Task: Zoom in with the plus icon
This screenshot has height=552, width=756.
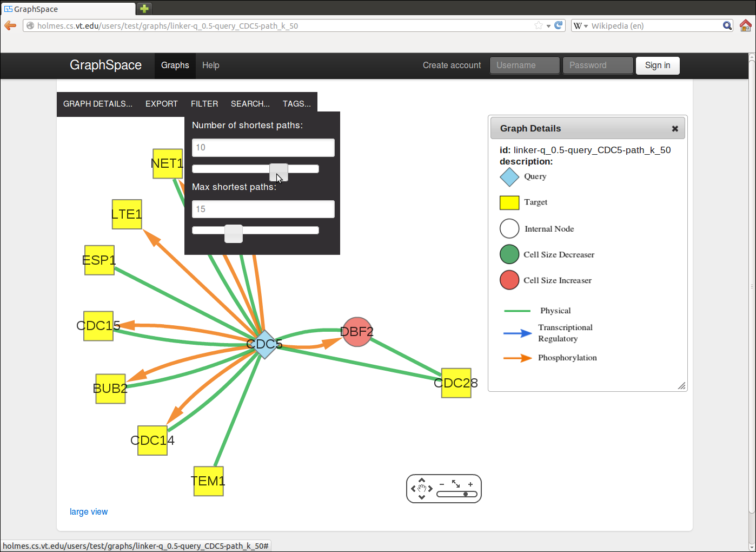Action: click(470, 484)
